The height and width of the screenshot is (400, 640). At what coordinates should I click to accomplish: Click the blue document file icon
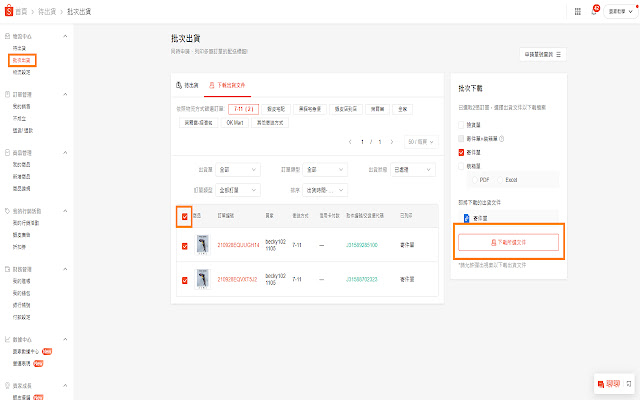tap(467, 218)
